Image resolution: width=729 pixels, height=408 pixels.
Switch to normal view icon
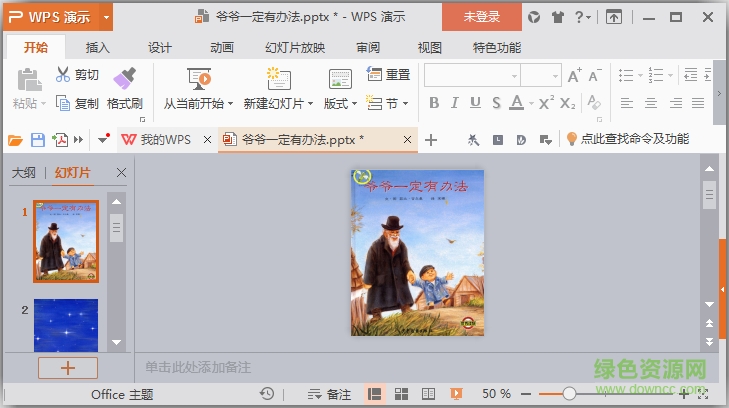click(x=374, y=395)
